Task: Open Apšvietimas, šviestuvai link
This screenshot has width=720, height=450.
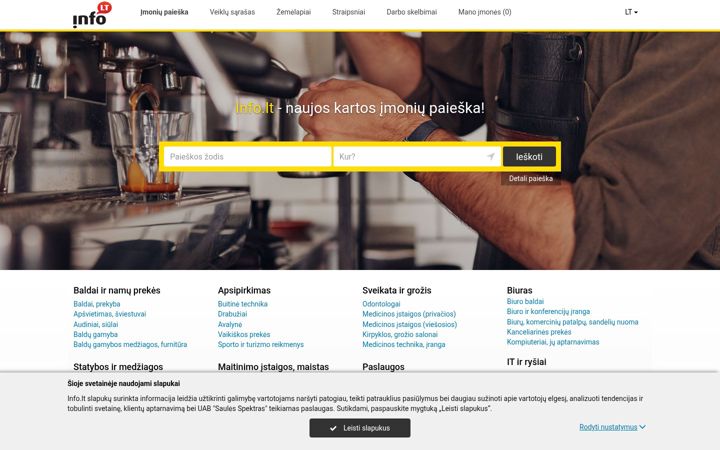Action: [x=109, y=314]
